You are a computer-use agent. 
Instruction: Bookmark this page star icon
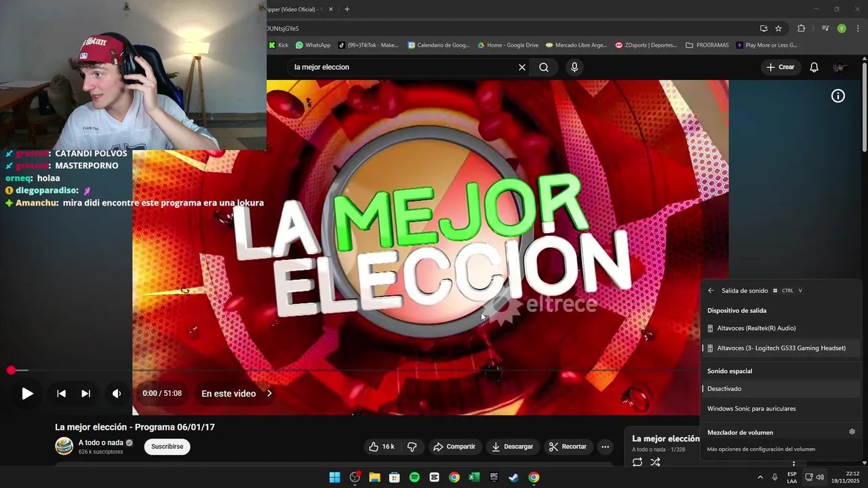(778, 28)
